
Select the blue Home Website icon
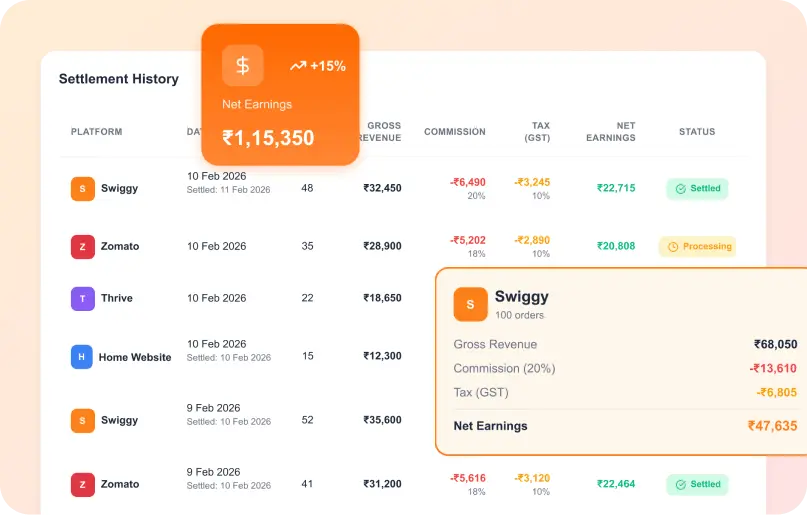point(82,357)
